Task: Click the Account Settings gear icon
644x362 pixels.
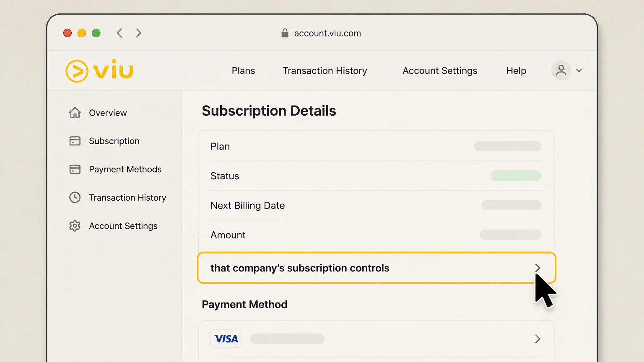Action: [75, 226]
